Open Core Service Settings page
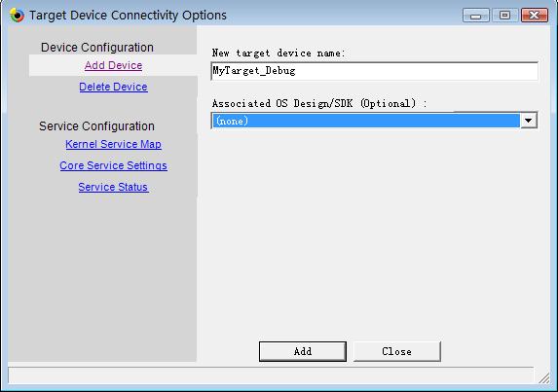Viewport: 558px width, 392px height. click(113, 165)
